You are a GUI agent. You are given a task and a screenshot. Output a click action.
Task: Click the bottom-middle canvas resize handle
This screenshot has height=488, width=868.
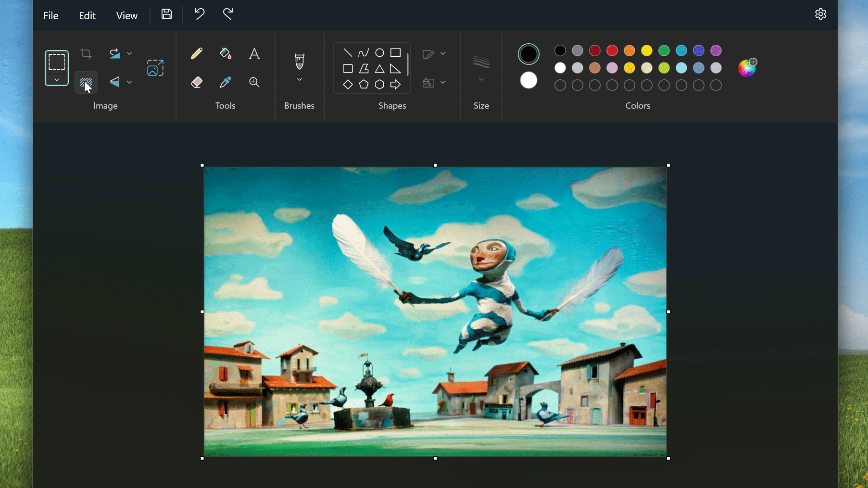435,458
